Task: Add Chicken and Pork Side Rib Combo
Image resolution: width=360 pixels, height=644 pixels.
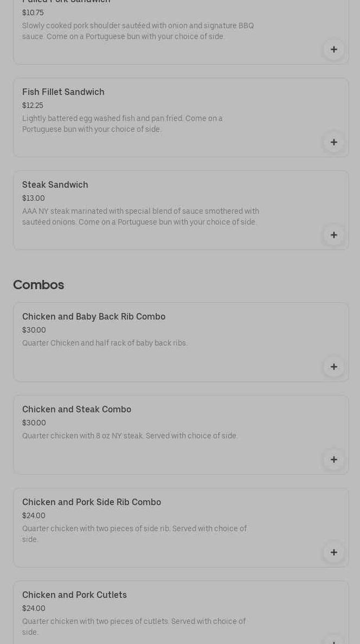Action: click(333, 553)
